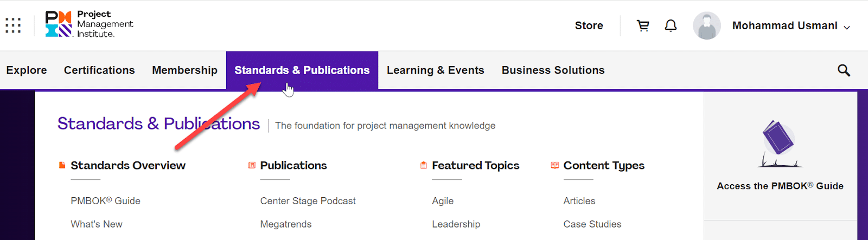
Task: Click the PMI logo
Action: click(x=89, y=24)
